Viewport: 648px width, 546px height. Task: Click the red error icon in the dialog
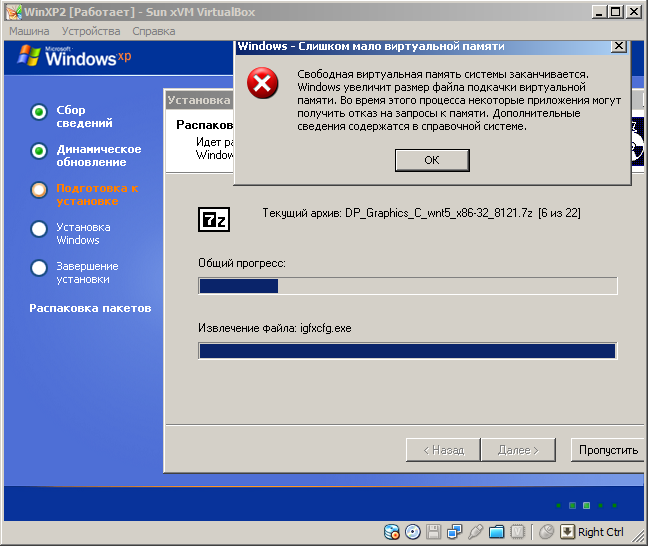pos(262,83)
